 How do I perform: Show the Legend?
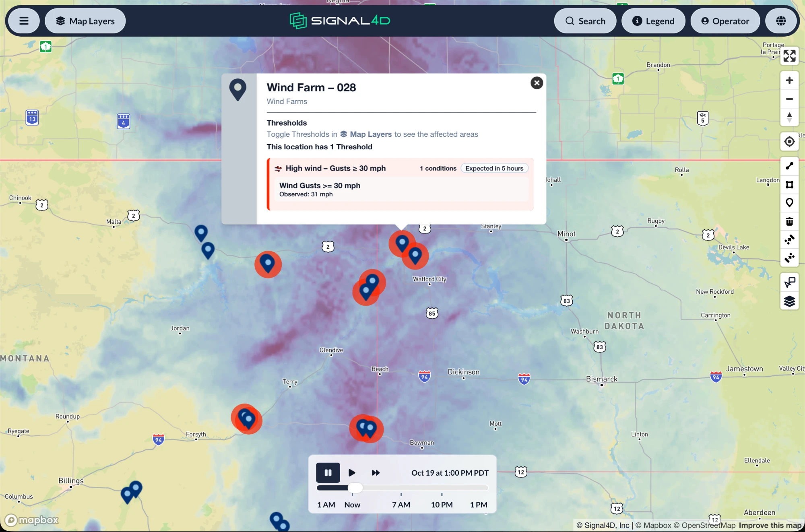[653, 21]
